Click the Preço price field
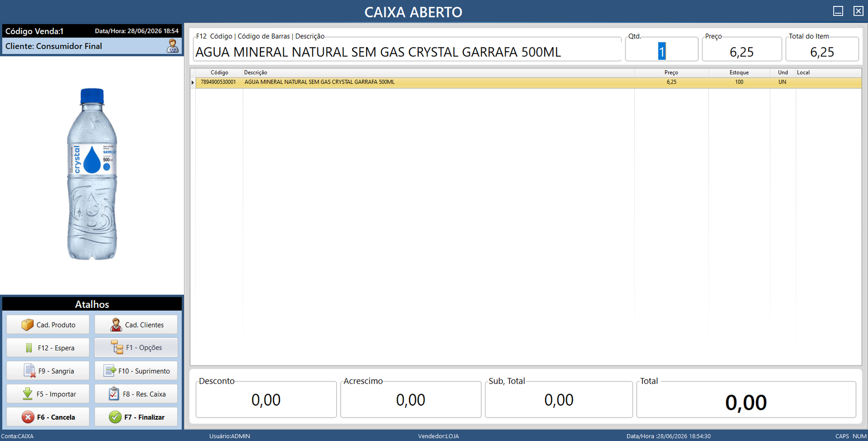 coord(742,52)
